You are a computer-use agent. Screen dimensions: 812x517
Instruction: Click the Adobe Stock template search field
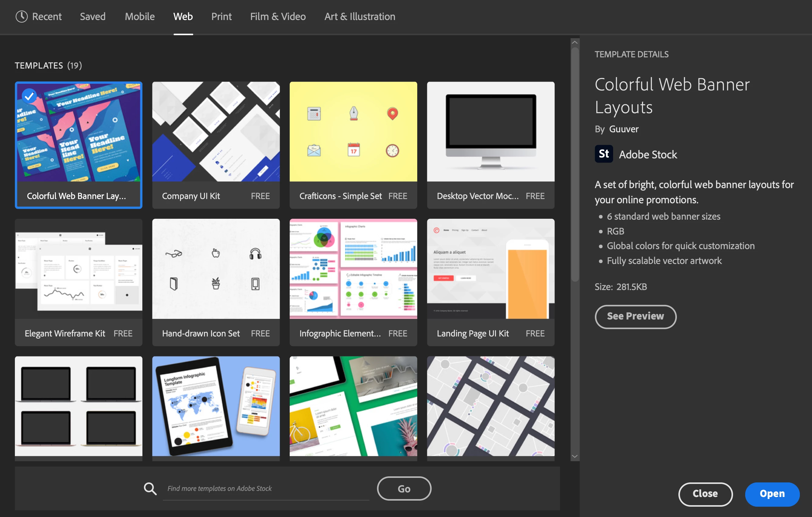(x=265, y=488)
